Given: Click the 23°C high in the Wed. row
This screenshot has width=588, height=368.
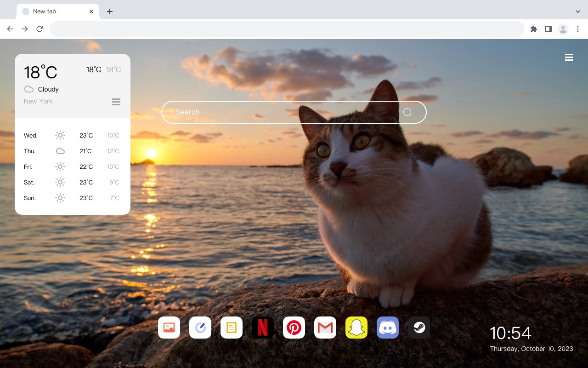Looking at the screenshot, I should click(86, 135).
